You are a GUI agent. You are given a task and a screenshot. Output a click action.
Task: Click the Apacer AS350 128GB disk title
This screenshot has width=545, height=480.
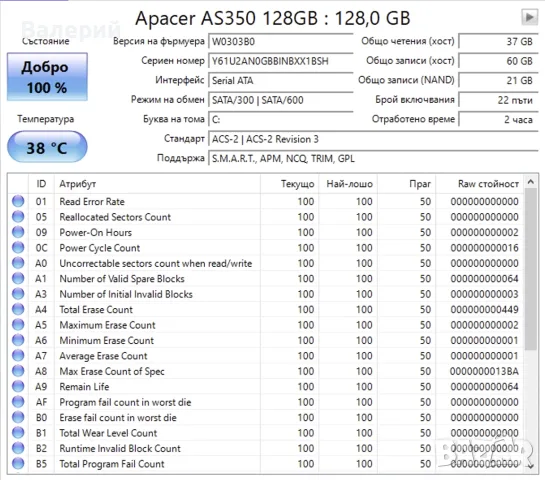[273, 18]
